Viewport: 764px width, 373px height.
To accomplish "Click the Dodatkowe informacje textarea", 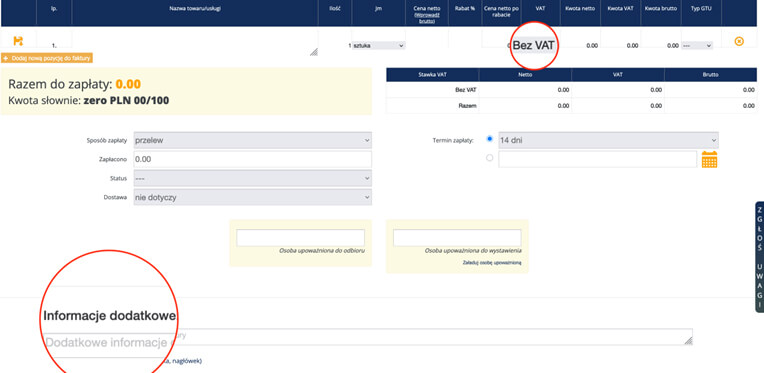I will click(367, 337).
